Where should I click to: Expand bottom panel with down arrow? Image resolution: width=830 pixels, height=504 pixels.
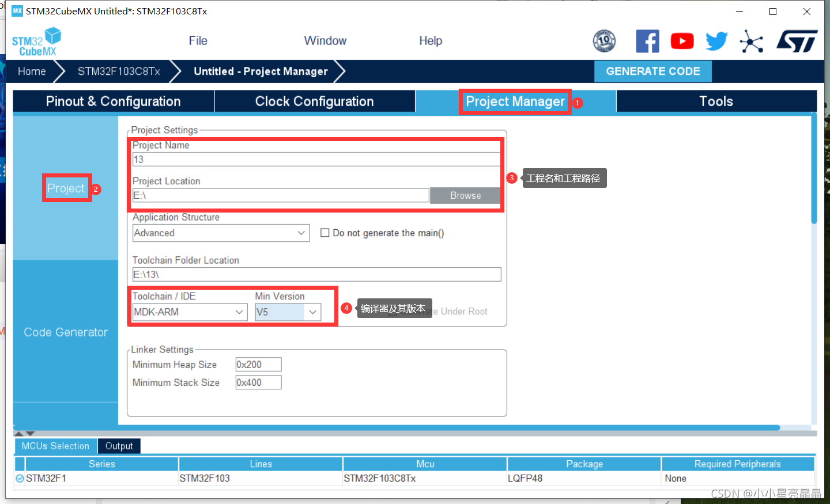point(31,434)
